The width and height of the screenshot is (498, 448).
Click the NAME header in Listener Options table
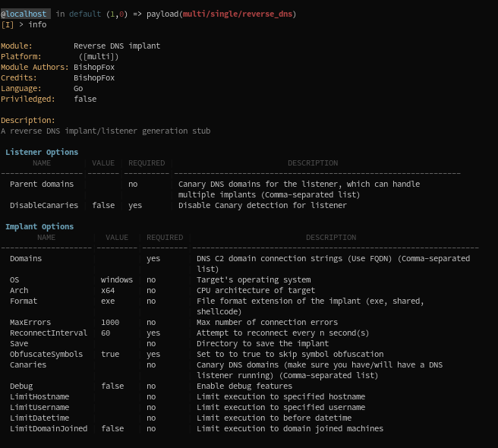(x=42, y=163)
